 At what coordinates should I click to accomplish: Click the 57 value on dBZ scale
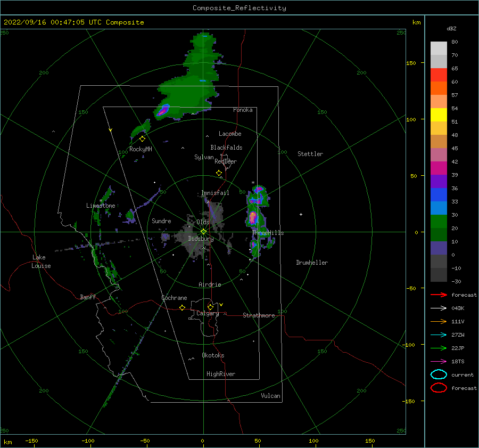point(455,95)
